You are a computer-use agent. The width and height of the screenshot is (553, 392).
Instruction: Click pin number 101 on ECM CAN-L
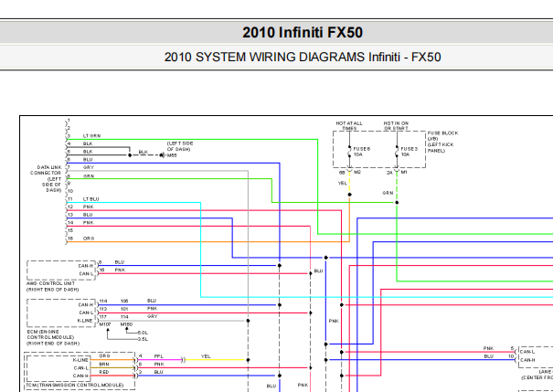coord(124,309)
